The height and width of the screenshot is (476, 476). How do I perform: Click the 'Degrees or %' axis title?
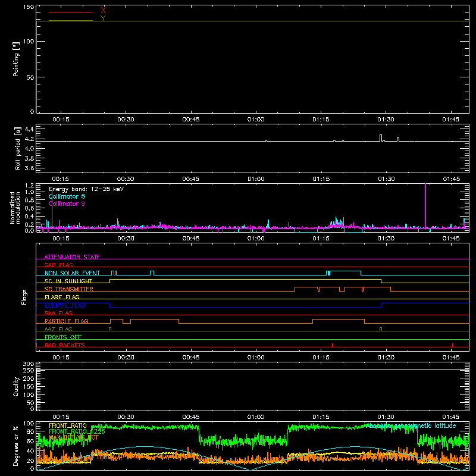coord(15,446)
